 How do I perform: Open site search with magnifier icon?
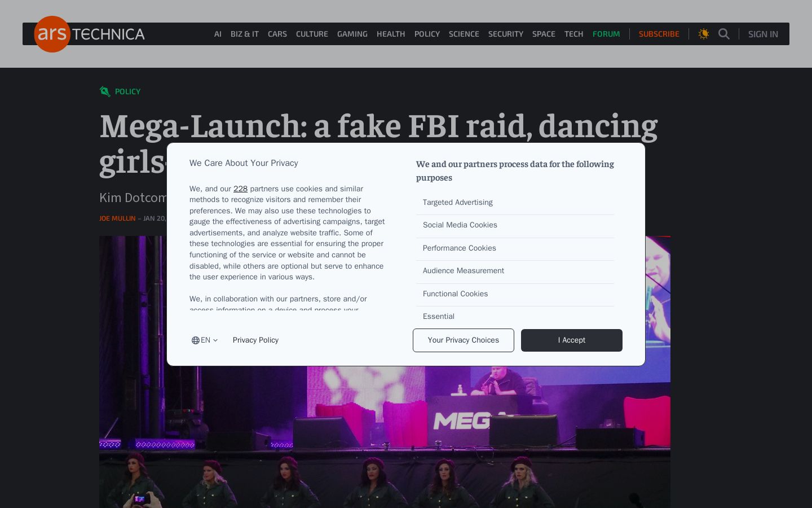tap(724, 34)
